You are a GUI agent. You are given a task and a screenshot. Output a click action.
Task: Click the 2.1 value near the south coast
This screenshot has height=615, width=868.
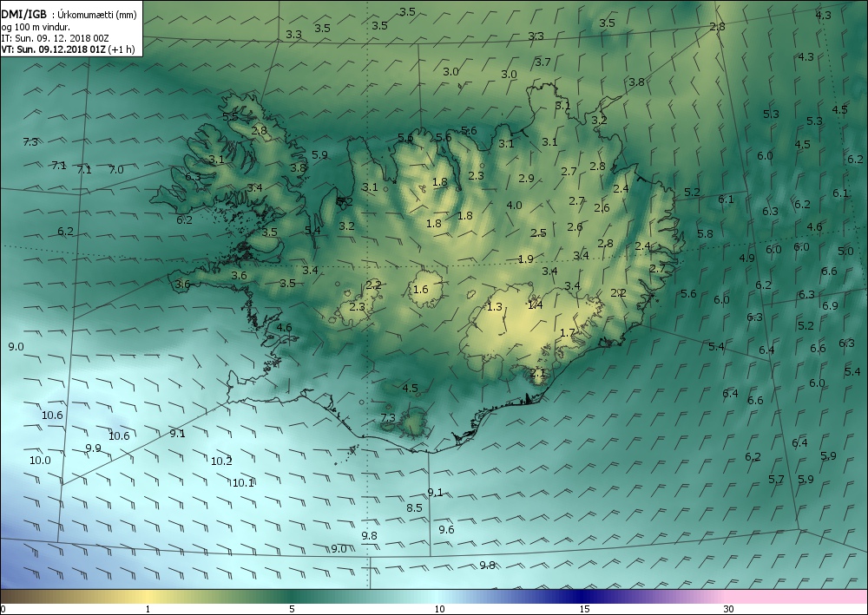click(x=537, y=372)
